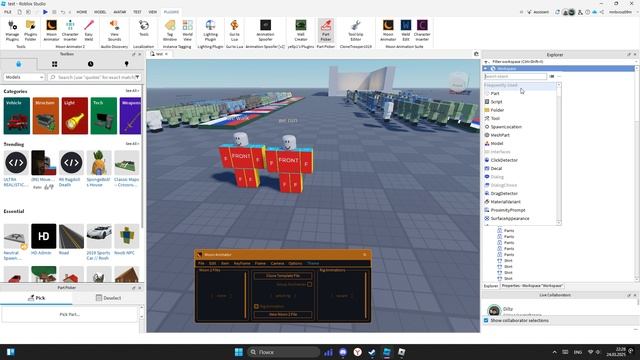Open the Toolbox Creations lightbulb tab
Viewport: 640px width, 360px height.
127,64
